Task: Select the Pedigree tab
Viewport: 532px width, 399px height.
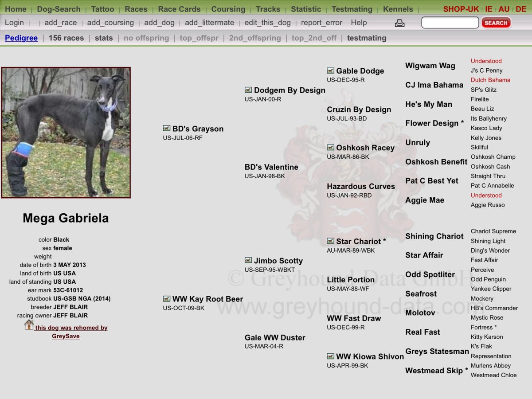Action: pyautogui.click(x=21, y=38)
